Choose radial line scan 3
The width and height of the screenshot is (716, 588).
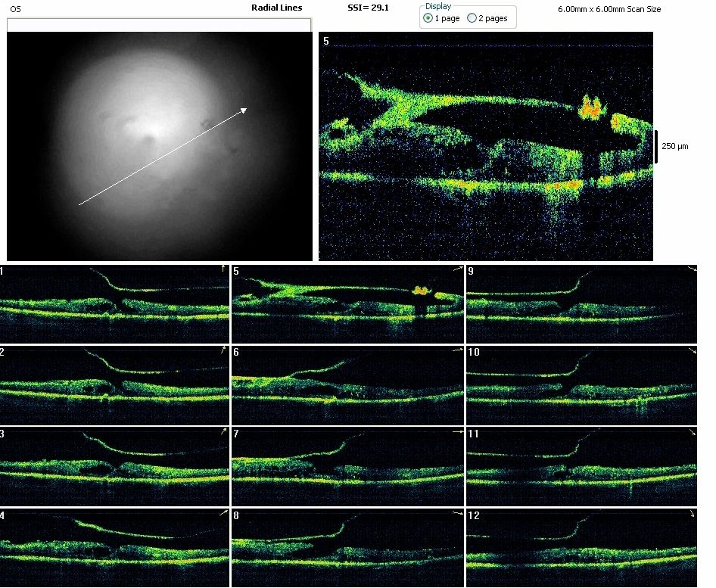pos(114,466)
